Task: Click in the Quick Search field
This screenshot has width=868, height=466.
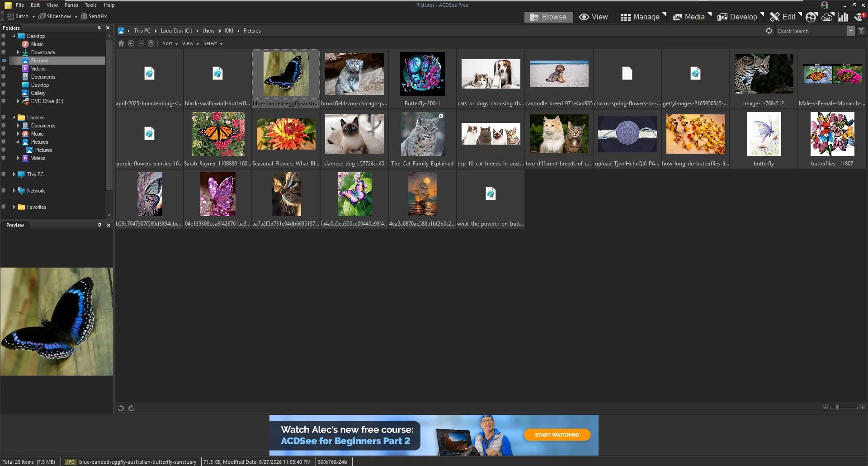Action: pyautogui.click(x=811, y=31)
